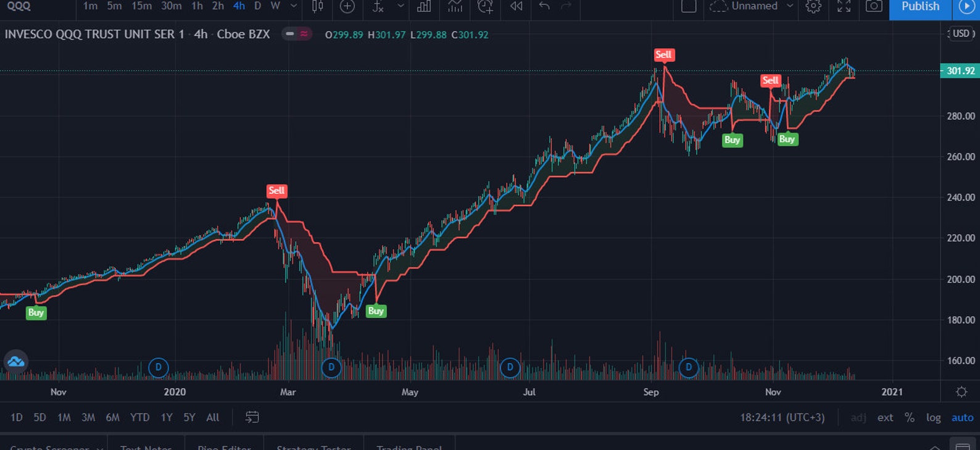Click the dividend D marker in September 2020
Image resolution: width=980 pixels, height=450 pixels.
pos(689,367)
